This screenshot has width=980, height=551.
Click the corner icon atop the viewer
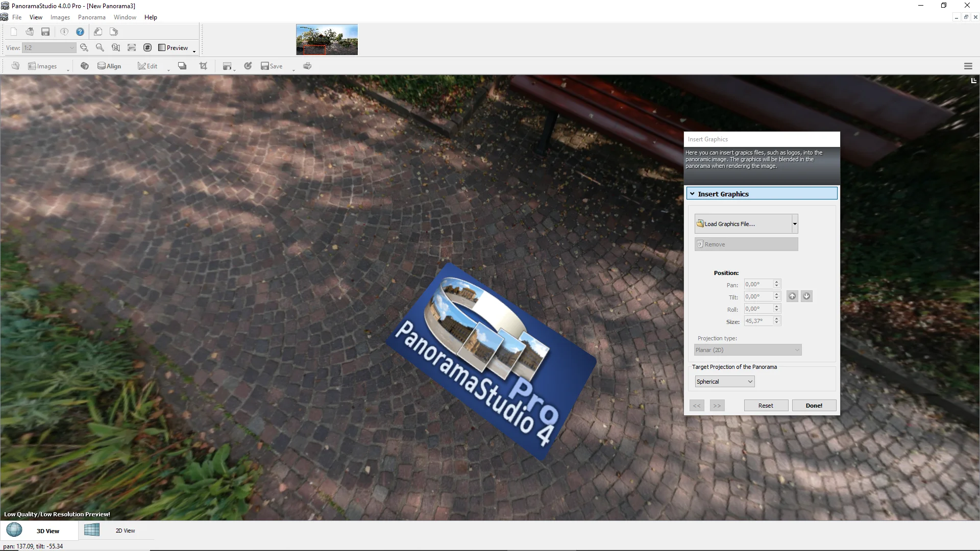[x=973, y=81]
